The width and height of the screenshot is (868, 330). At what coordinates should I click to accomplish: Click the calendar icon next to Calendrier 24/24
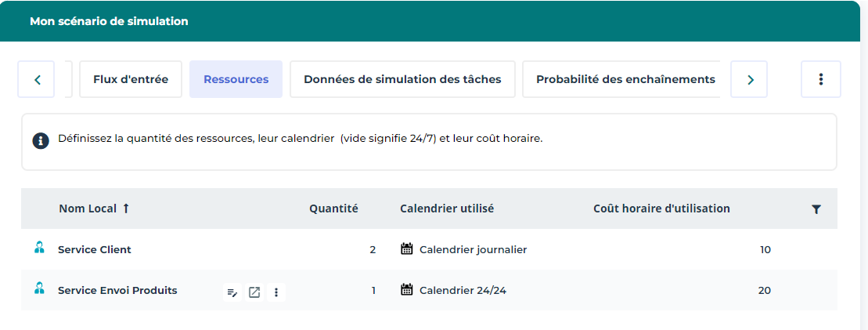(406, 290)
